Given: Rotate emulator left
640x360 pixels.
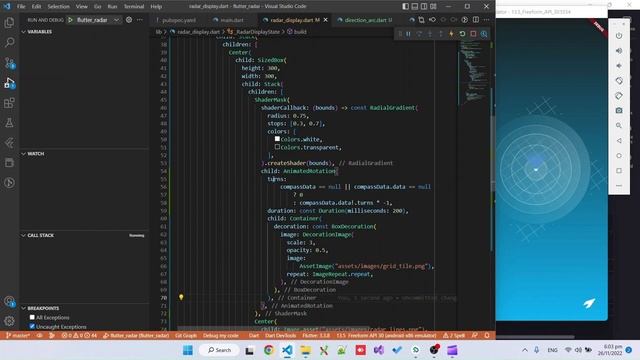Looking at the screenshot, I should click(619, 81).
